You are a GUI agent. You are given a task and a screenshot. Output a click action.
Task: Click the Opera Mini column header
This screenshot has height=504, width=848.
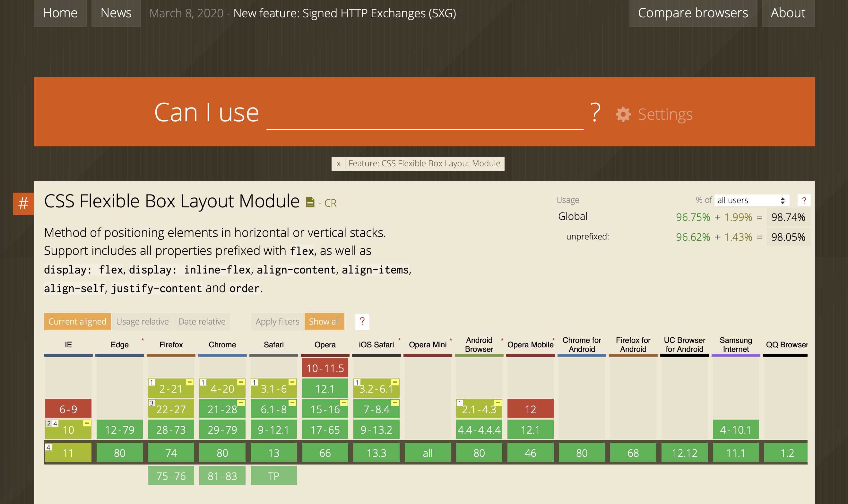[428, 345]
